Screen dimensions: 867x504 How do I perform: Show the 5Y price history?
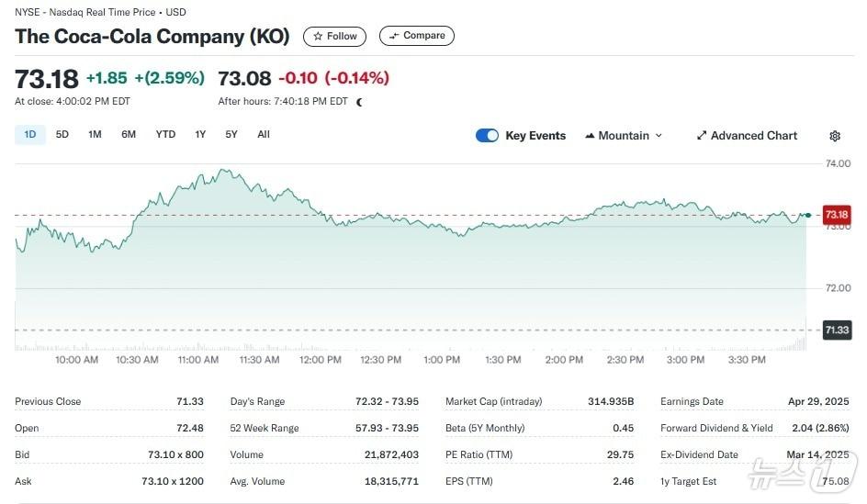[231, 135]
